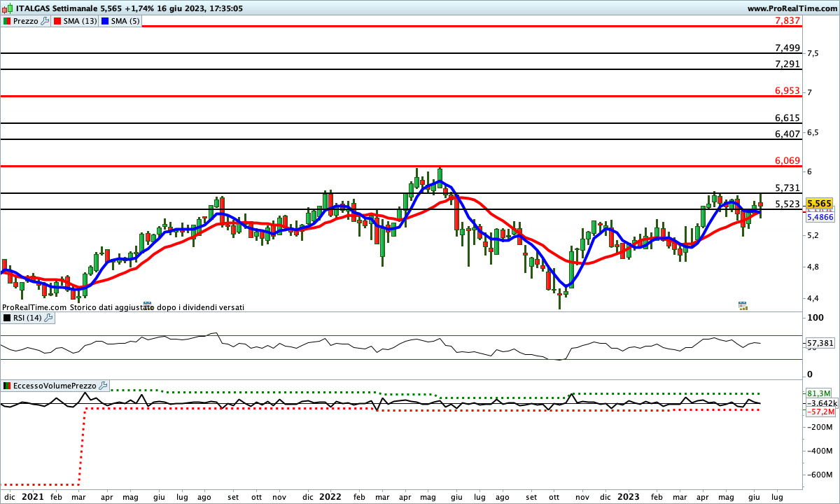The width and height of the screenshot is (840, 504).
Task: Click horizontal level label 6,407
Action: [x=787, y=134]
